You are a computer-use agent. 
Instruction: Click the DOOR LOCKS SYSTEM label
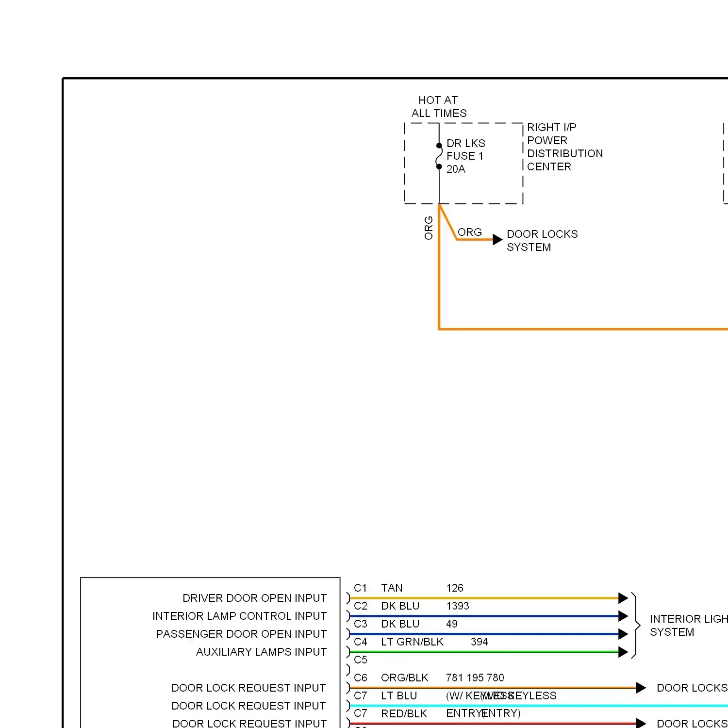(542, 241)
